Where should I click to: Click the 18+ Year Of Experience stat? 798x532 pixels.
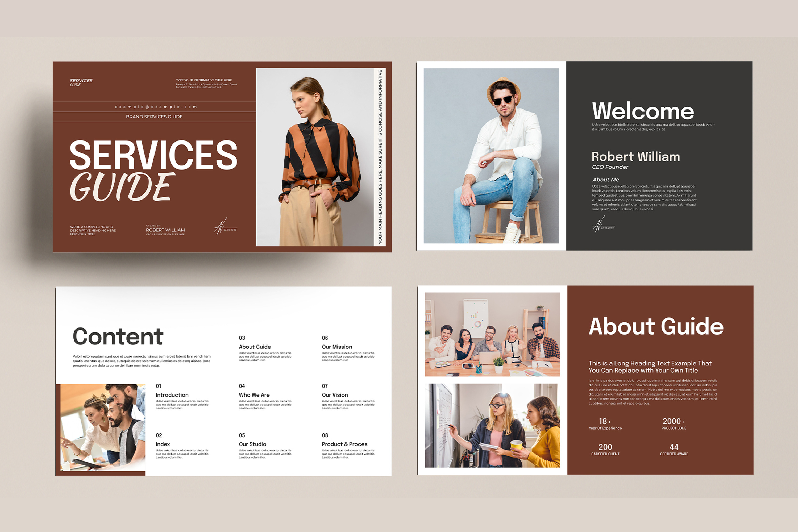(x=605, y=424)
